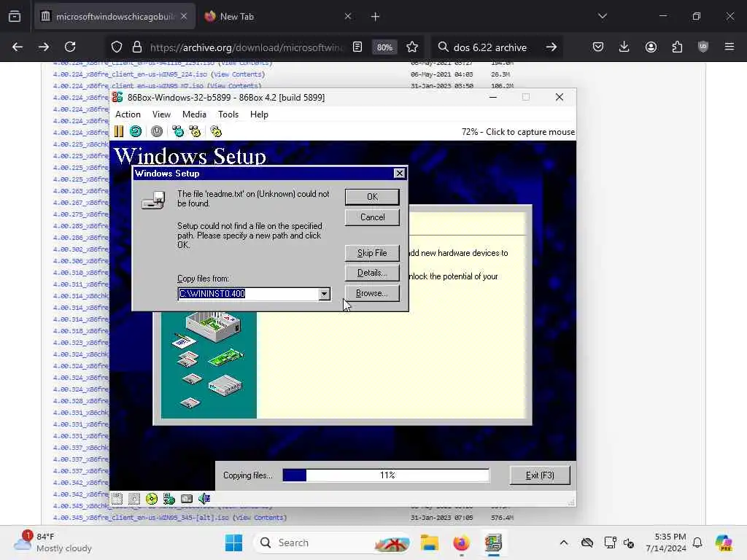The image size is (747, 560).
Task: Open the Help menu in 86Box
Action: point(259,114)
